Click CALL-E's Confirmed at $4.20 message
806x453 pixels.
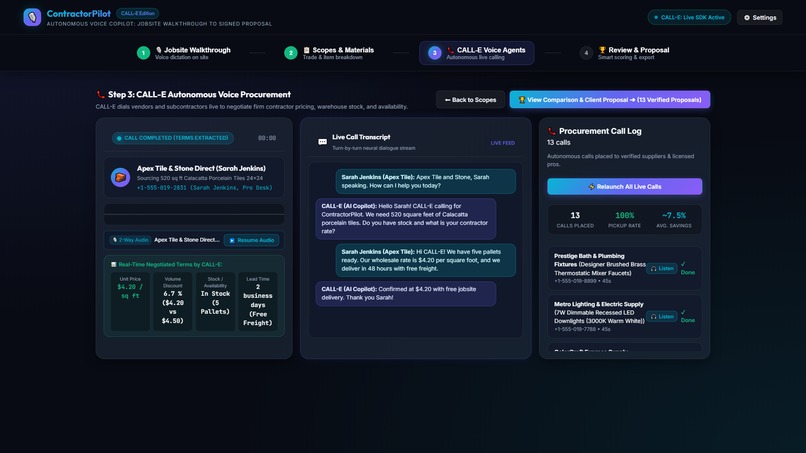[406, 294]
